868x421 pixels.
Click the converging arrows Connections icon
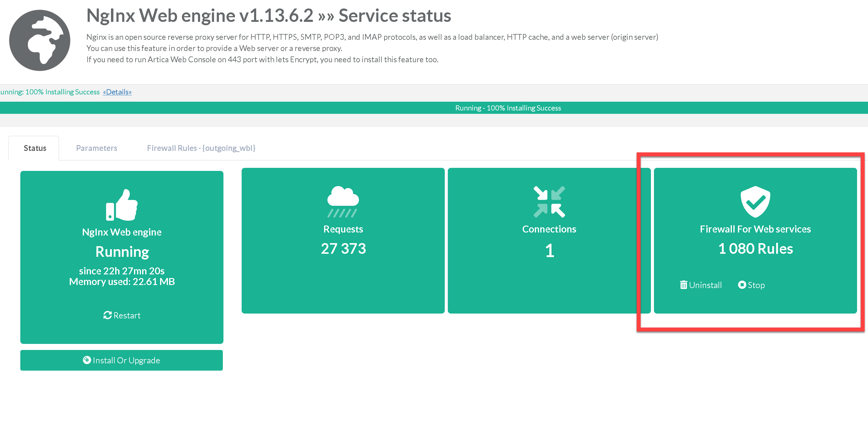(x=549, y=201)
